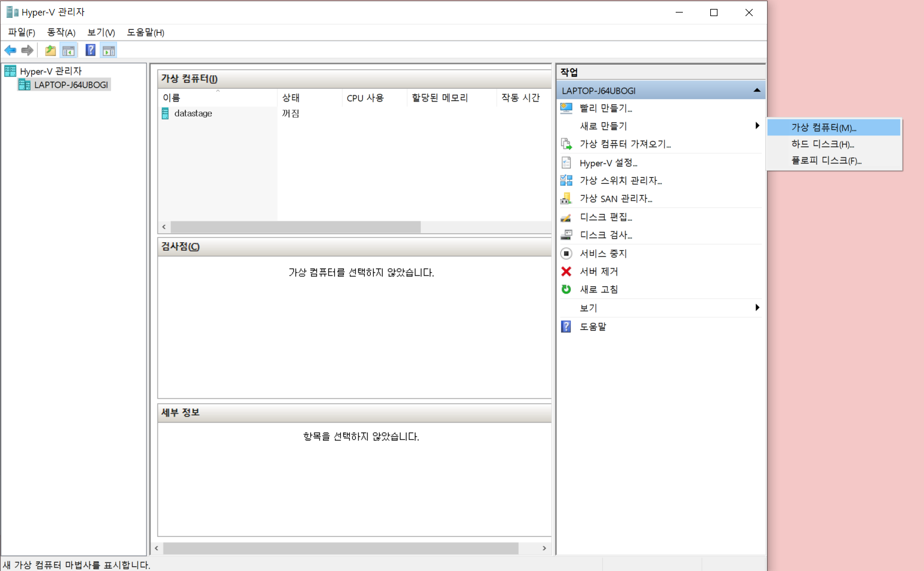Screen dimensions: 924x571
Task: Sort by 상태 column header
Action: click(x=309, y=98)
